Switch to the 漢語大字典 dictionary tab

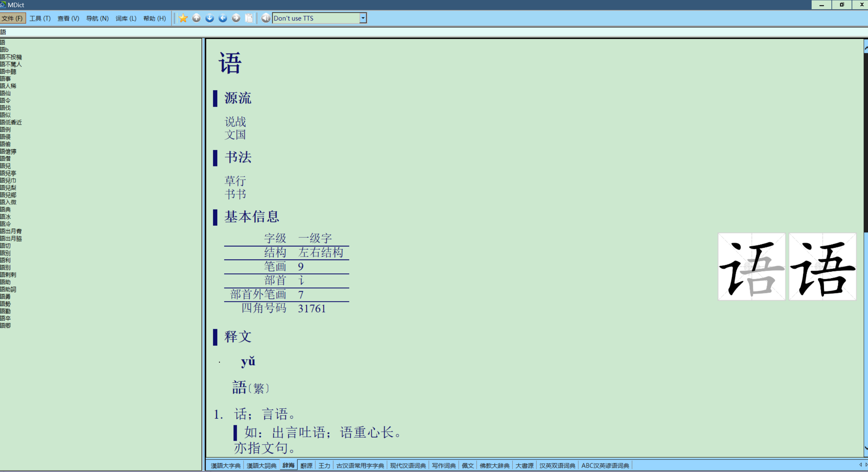(225, 466)
